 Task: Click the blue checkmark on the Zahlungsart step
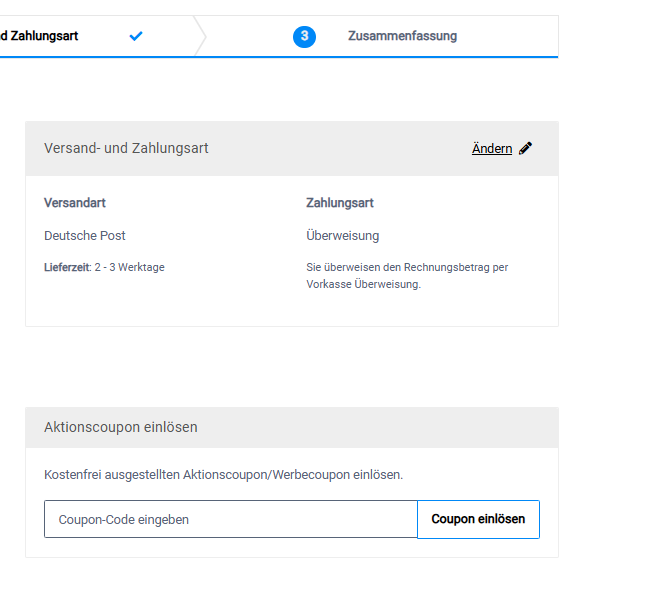(x=136, y=36)
